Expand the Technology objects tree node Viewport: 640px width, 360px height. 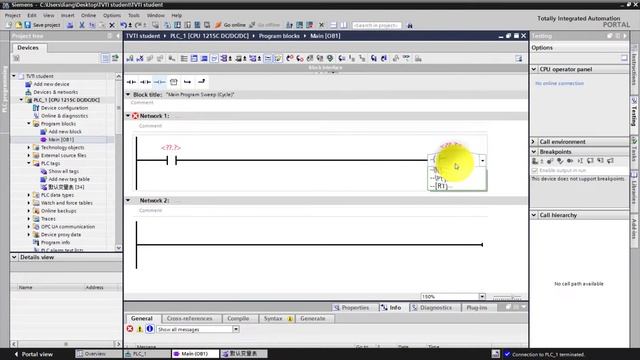click(x=29, y=147)
